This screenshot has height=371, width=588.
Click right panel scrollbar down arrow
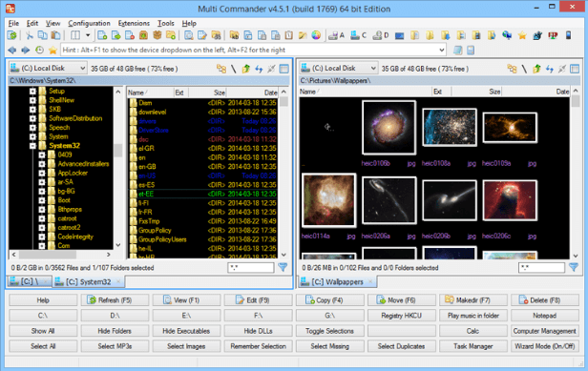576,256
